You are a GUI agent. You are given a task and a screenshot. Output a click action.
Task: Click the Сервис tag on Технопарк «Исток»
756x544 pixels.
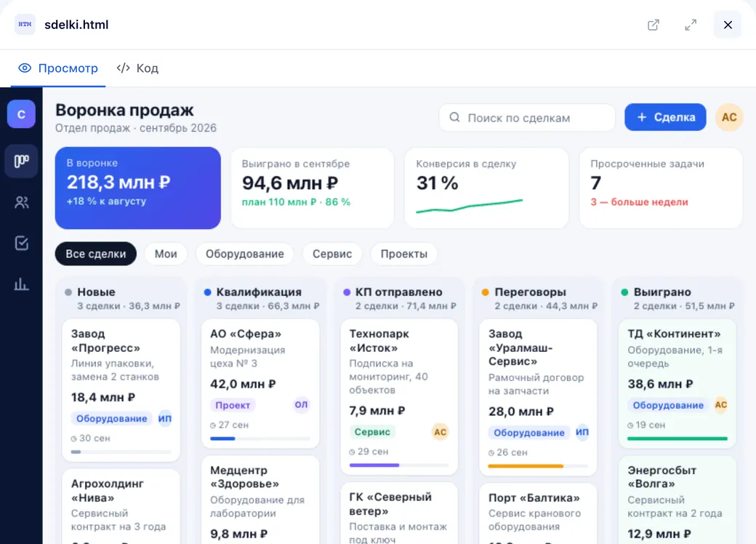tap(372, 431)
